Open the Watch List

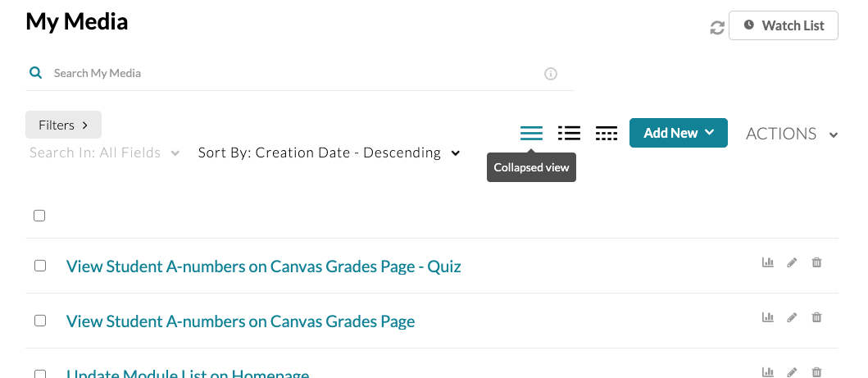point(784,25)
